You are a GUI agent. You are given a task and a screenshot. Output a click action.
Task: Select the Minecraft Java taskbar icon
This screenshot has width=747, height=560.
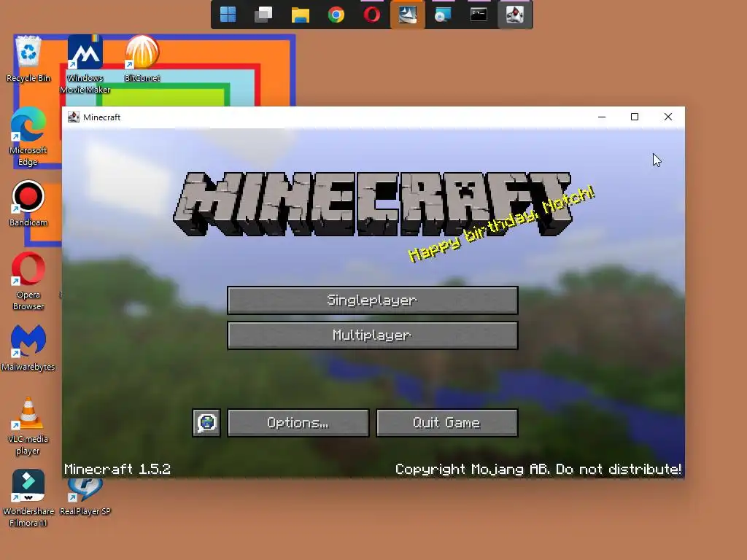pos(515,15)
